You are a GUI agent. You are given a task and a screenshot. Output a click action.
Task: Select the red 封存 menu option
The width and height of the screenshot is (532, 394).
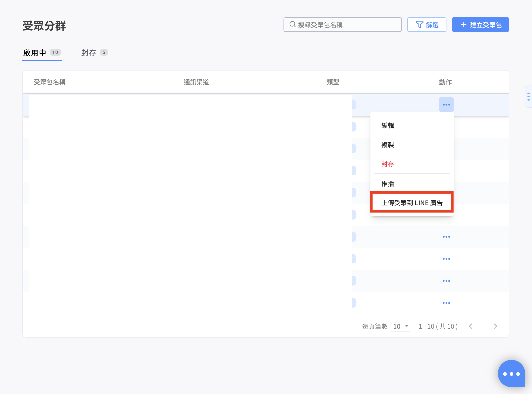point(388,164)
